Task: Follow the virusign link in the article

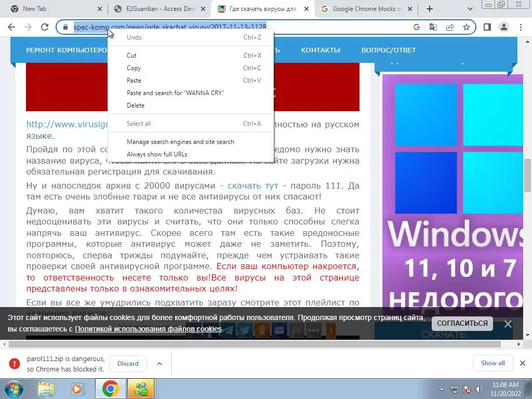Action: point(67,124)
